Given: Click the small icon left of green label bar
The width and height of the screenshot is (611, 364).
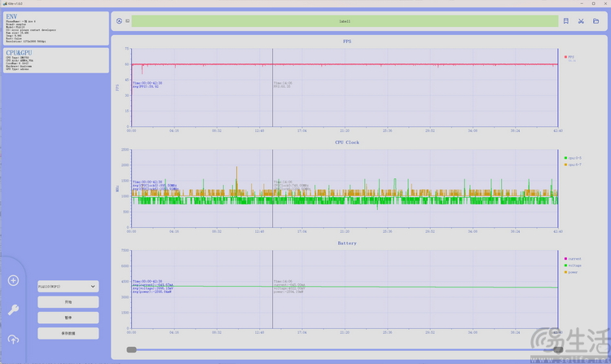Looking at the screenshot, I should pyautogui.click(x=127, y=21).
